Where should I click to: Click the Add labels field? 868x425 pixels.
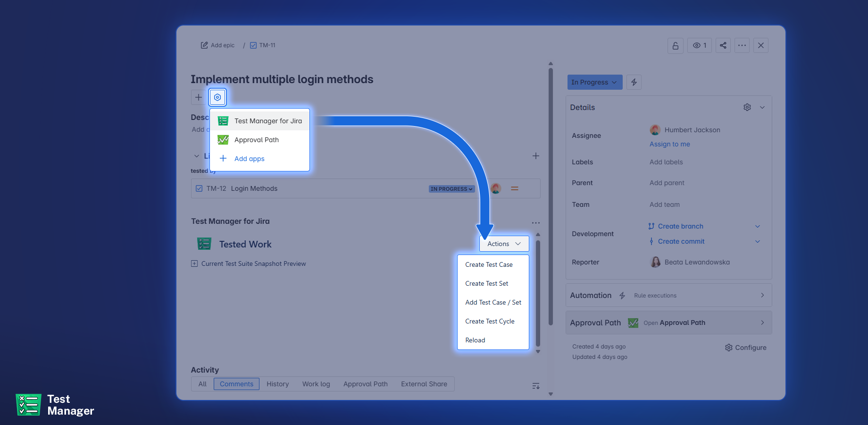coord(666,162)
